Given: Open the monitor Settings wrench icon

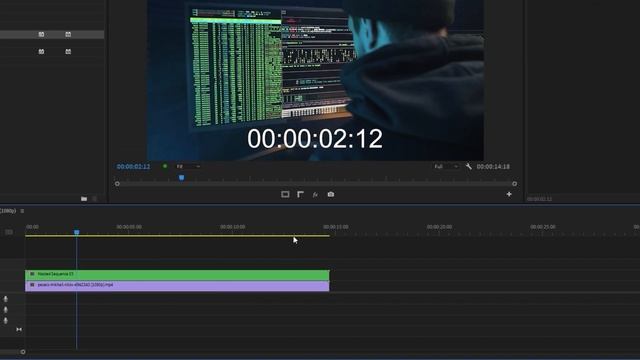Looking at the screenshot, I should click(469, 166).
